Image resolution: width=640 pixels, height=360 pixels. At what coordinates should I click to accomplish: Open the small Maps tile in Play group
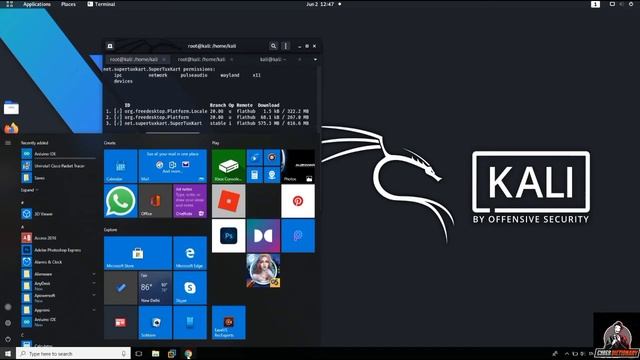[272, 175]
